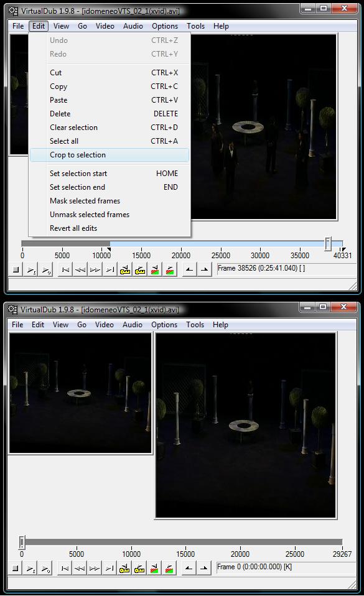Open Video menu in top window
The image size is (364, 596).
tap(105, 26)
